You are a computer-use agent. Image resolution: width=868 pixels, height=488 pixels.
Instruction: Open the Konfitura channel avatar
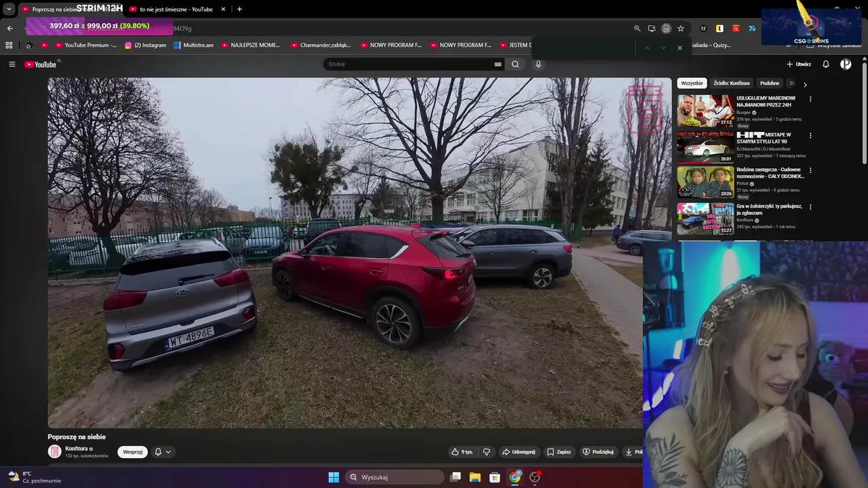pyautogui.click(x=54, y=451)
